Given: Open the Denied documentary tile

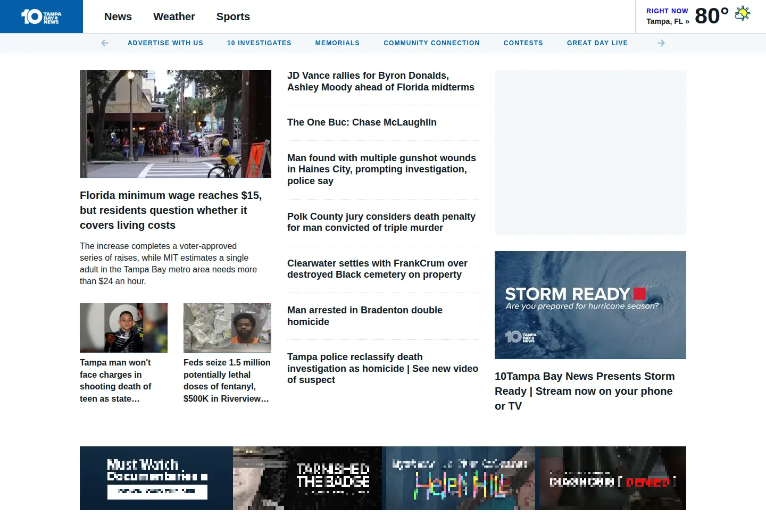Looking at the screenshot, I should coord(613,478).
